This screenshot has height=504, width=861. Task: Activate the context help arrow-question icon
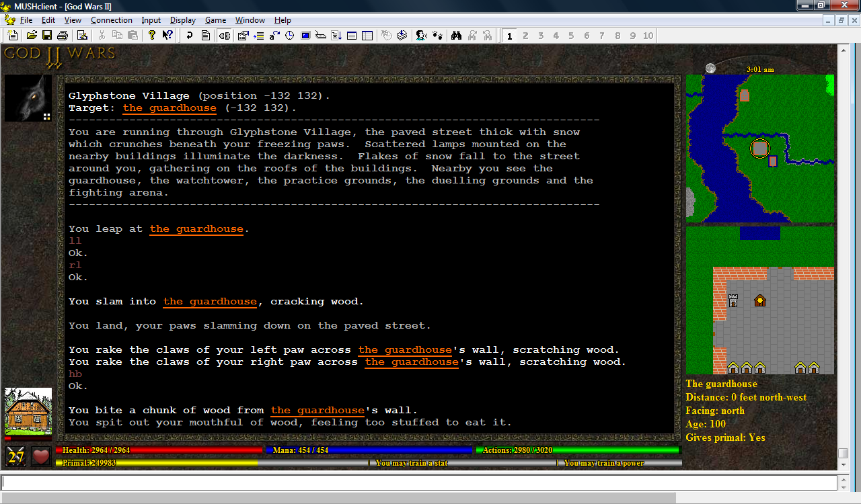(167, 36)
